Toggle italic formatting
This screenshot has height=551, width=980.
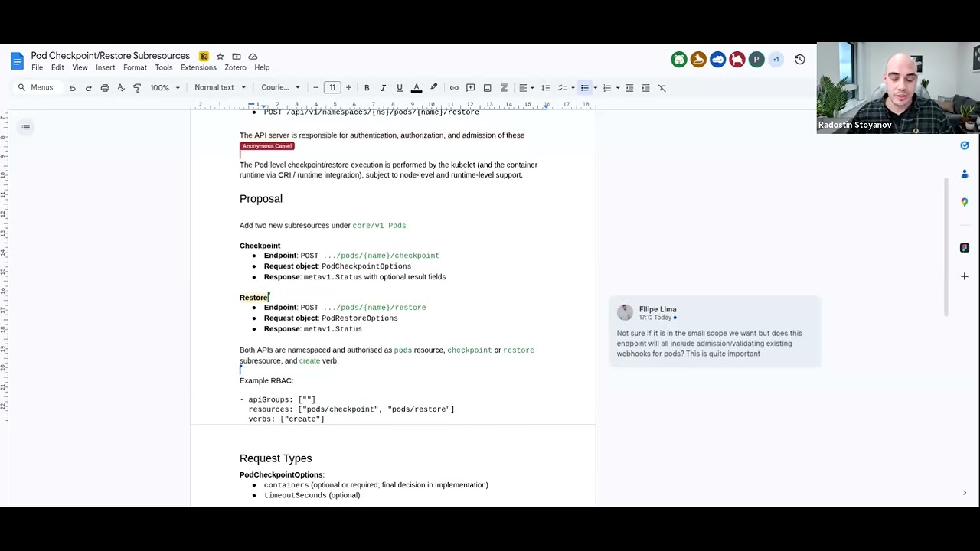pos(383,88)
